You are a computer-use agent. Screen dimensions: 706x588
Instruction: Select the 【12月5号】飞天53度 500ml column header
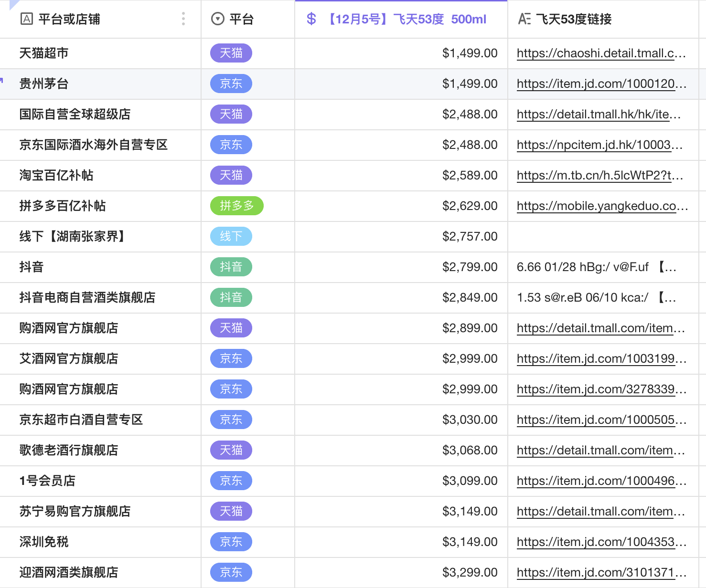pyautogui.click(x=401, y=19)
